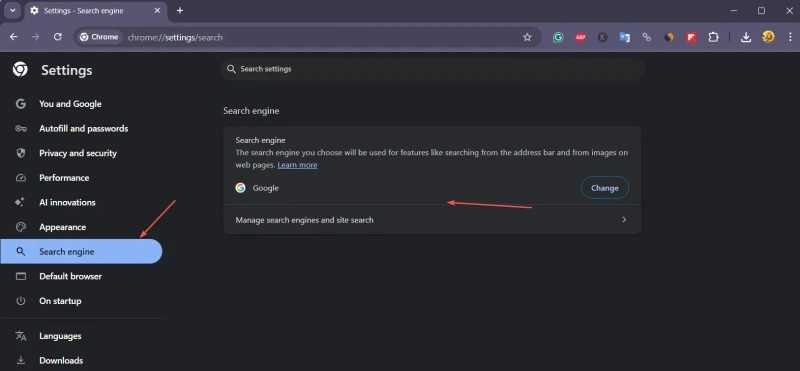Open the Extensions puzzle piece menu
This screenshot has height=371, width=800.
713,37
